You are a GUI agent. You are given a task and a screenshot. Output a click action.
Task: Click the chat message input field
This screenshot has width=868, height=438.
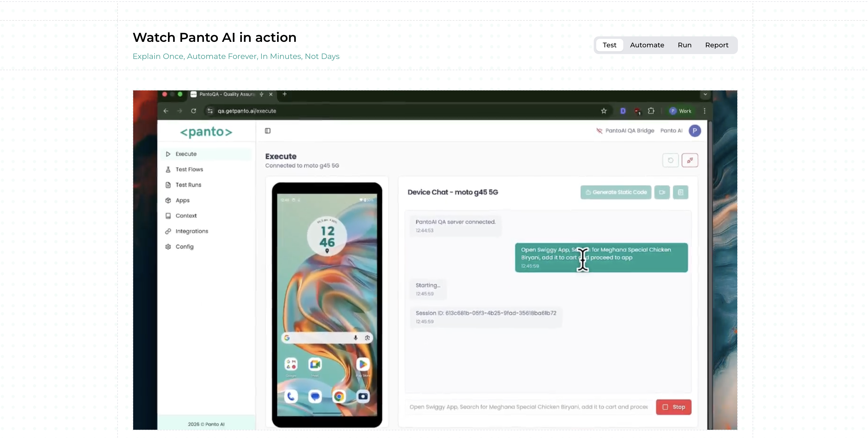528,407
